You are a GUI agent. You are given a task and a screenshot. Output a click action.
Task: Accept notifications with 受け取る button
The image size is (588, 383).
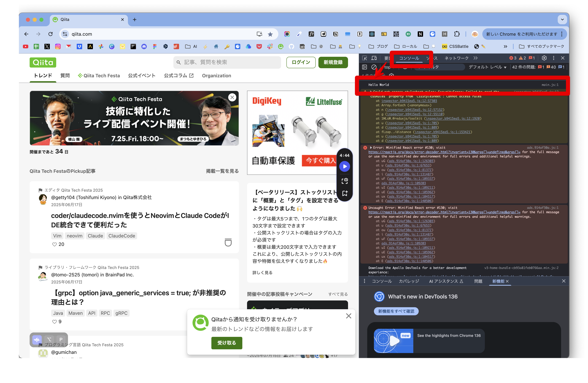[x=227, y=343]
